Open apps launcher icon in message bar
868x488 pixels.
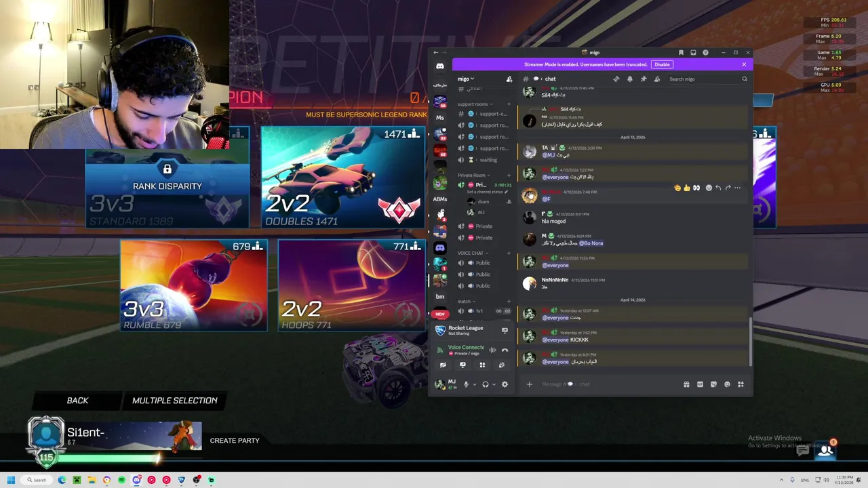click(741, 384)
